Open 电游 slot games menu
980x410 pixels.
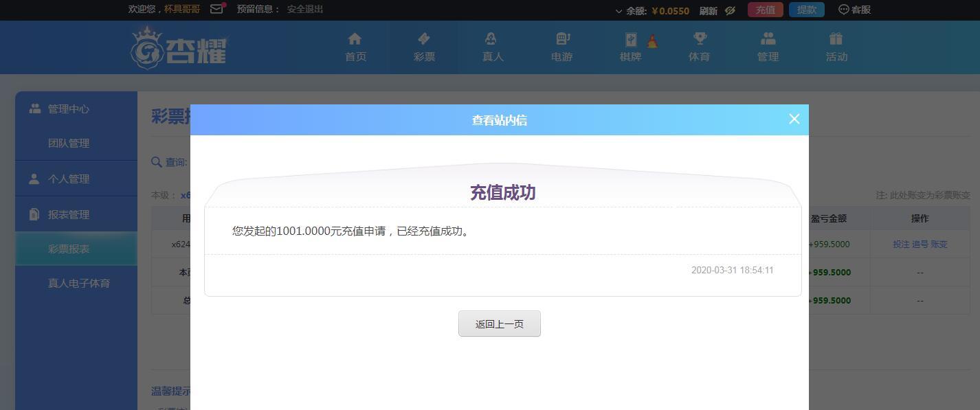(x=561, y=47)
